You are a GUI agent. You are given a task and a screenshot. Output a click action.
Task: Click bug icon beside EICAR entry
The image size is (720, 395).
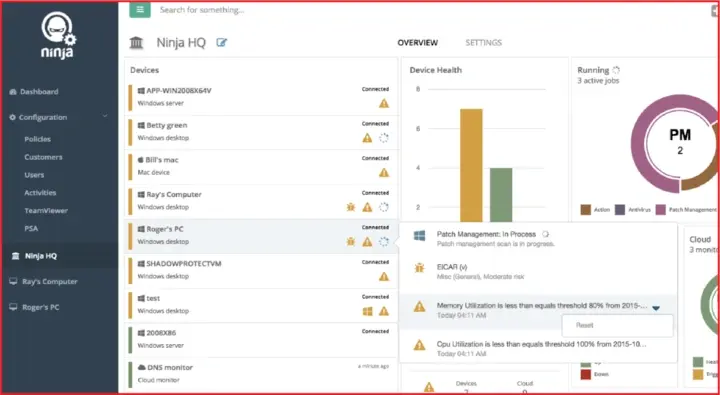coord(419,268)
